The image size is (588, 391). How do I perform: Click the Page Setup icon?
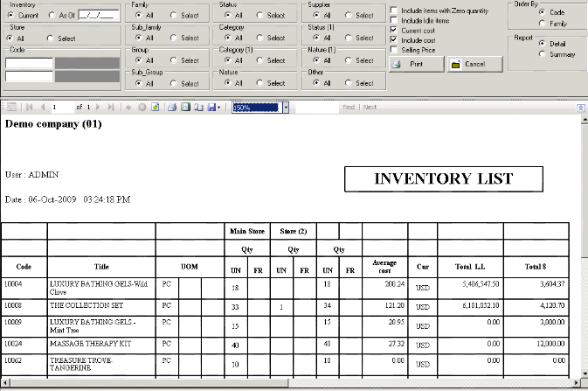[x=197, y=107]
